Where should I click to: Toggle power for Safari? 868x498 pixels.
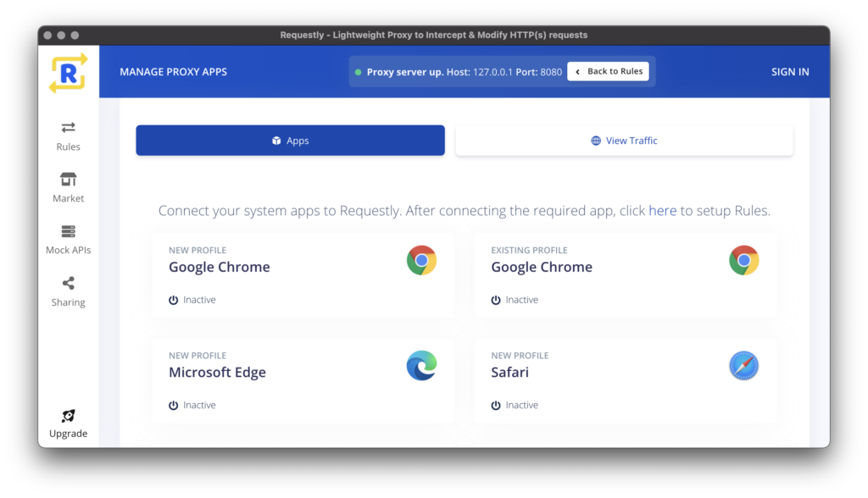[495, 405]
